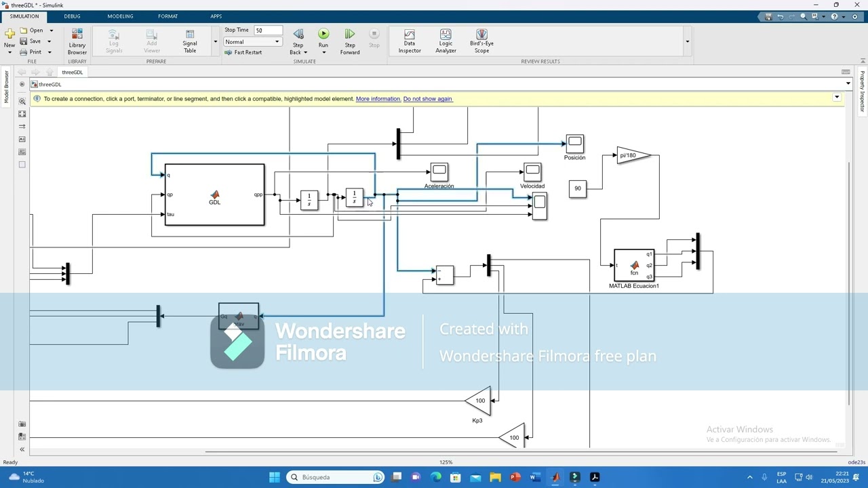
Task: Click the quick access Undo icon
Action: coord(780,16)
